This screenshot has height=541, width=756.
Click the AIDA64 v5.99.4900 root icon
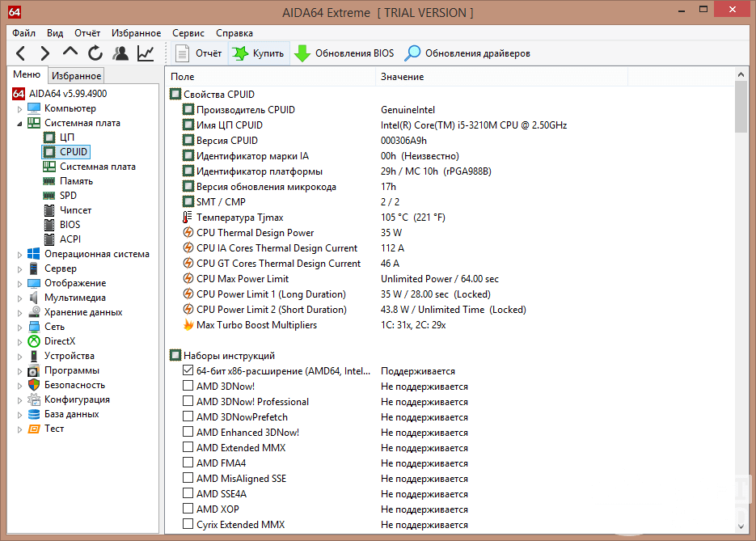19,94
